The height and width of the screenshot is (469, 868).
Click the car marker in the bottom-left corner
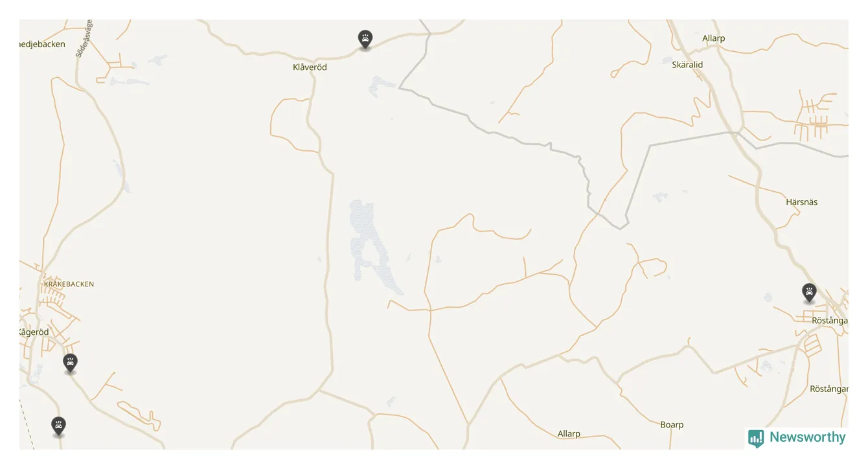pyautogui.click(x=59, y=426)
